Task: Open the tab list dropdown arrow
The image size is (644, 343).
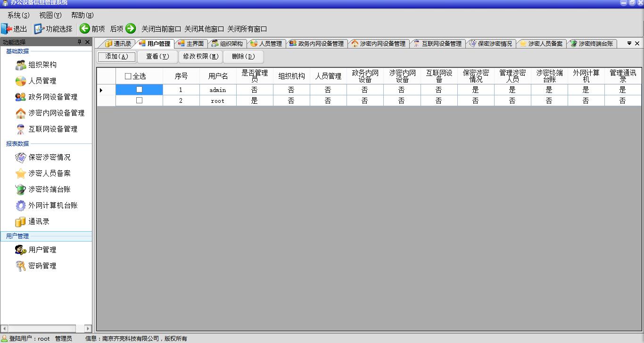Action: (629, 43)
